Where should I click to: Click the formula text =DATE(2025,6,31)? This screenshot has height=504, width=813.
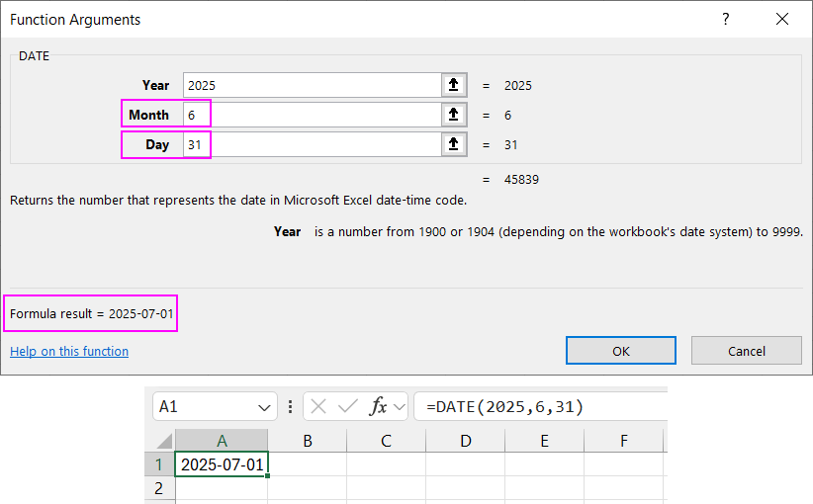(504, 406)
